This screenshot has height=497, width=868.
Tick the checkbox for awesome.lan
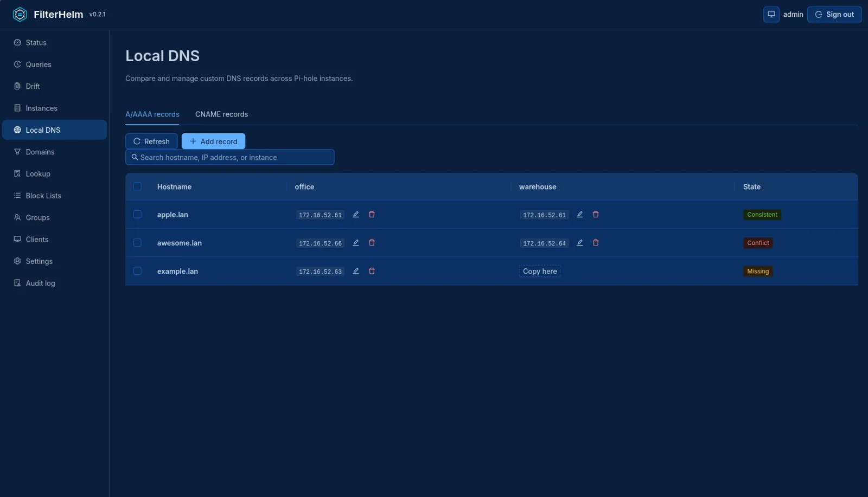coord(137,243)
